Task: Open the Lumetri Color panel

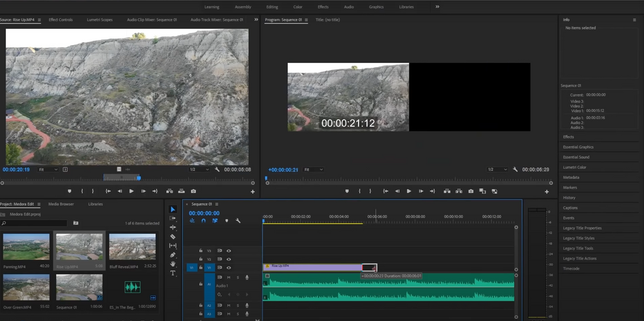Action: pos(574,167)
